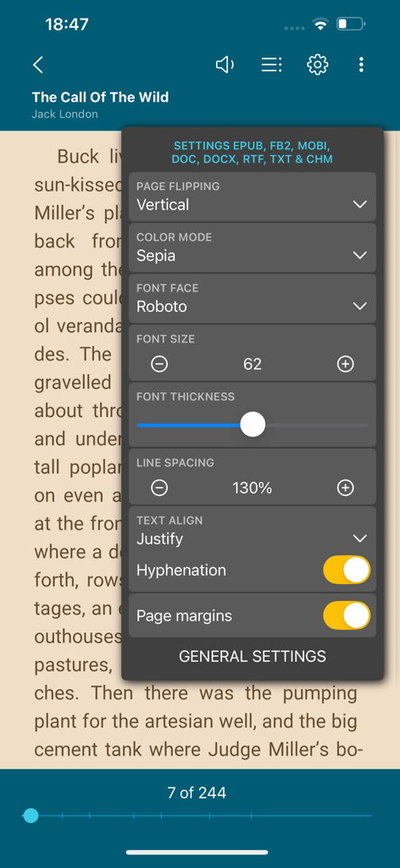
Task: Open GENERAL SETTINGS
Action: tap(253, 657)
